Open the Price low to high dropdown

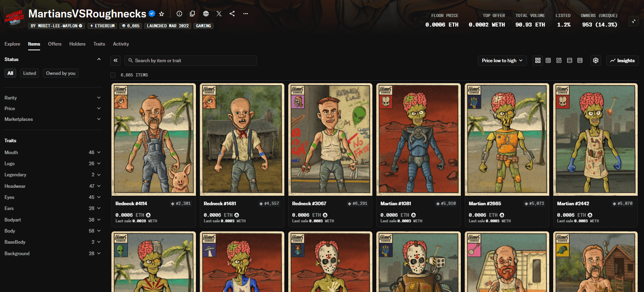pos(502,61)
